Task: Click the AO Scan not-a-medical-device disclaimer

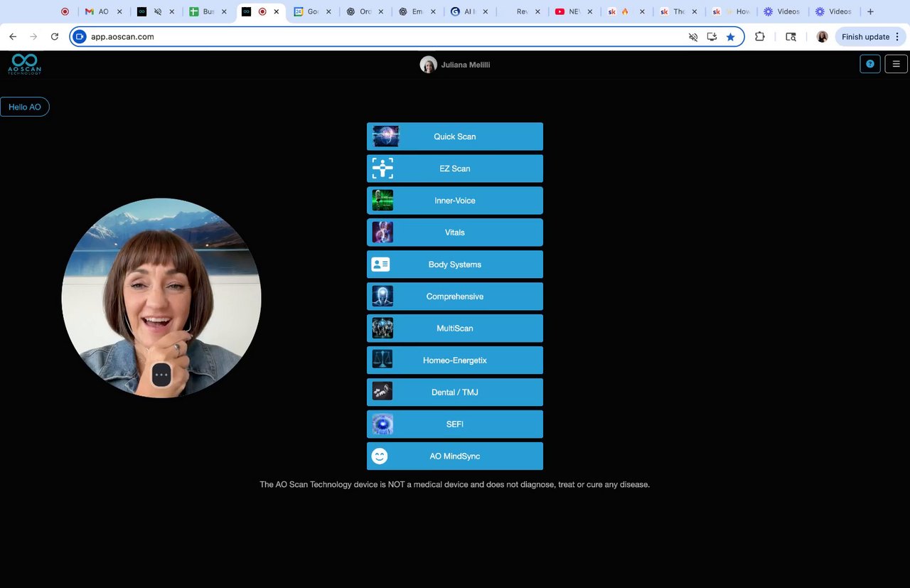Action: 455,485
